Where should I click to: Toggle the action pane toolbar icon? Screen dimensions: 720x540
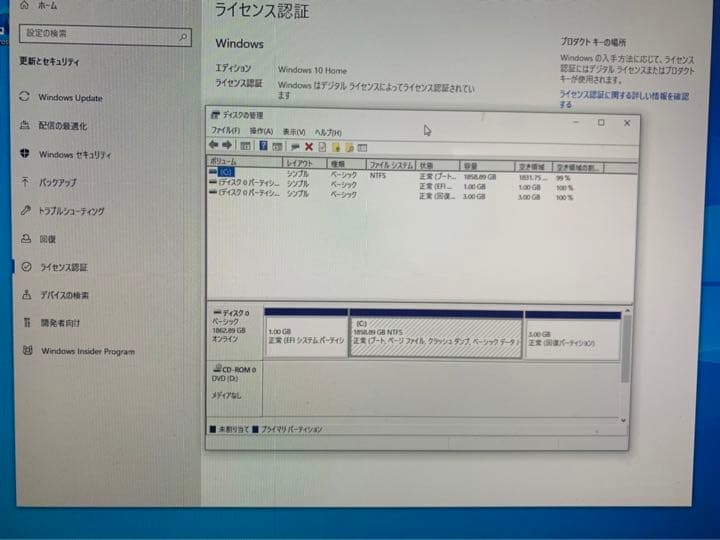(277, 146)
